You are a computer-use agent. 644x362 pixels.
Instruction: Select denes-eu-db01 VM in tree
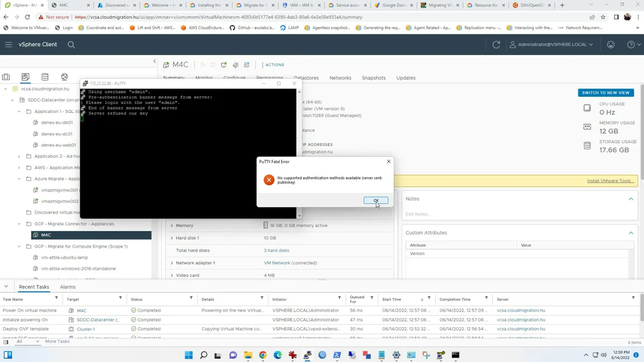[x=57, y=123]
